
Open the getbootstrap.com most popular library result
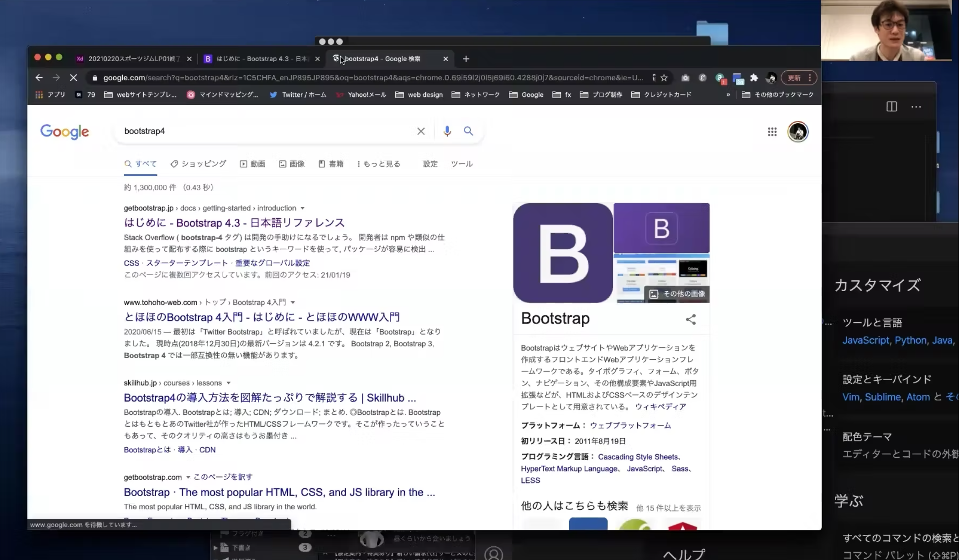coord(279,492)
